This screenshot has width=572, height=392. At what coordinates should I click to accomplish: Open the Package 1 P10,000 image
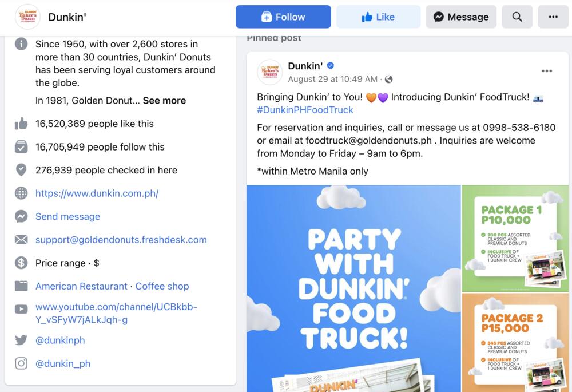(x=515, y=238)
